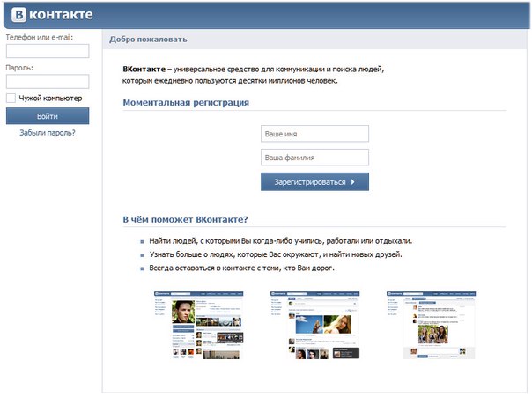Click the Телефон или e-mail label
Image resolution: width=532 pixels, height=397 pixels.
pyautogui.click(x=40, y=37)
